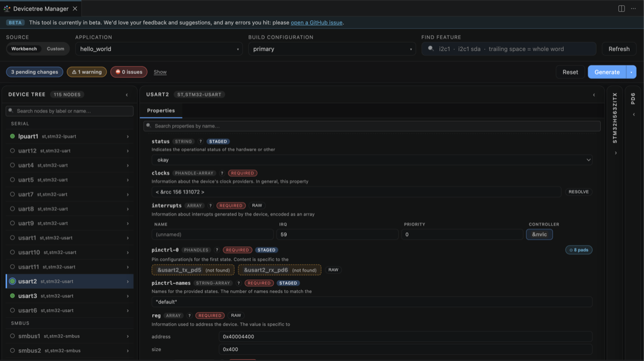Image resolution: width=644 pixels, height=361 pixels.
Task: Click the 3 pending changes badge
Action: (35, 72)
